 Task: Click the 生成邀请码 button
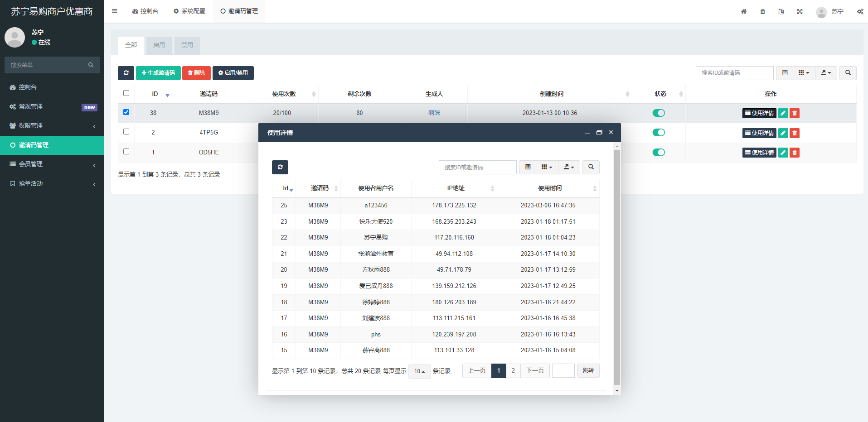pos(158,73)
